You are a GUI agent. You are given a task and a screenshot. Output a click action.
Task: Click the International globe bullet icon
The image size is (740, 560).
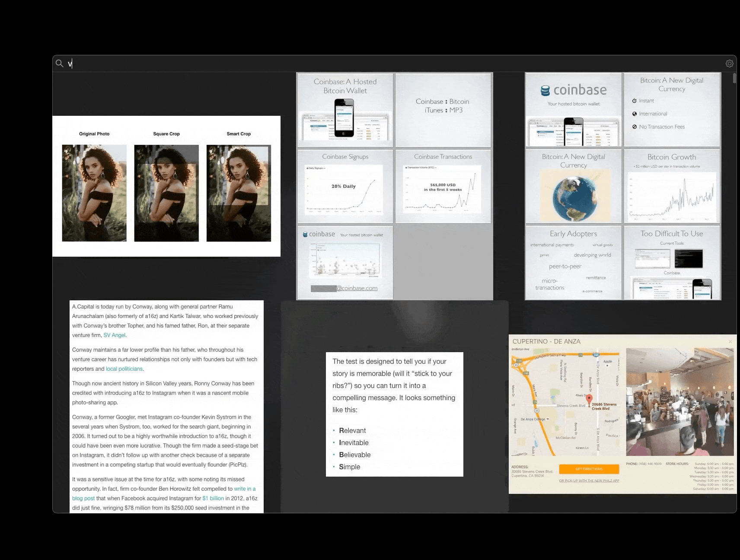[634, 114]
